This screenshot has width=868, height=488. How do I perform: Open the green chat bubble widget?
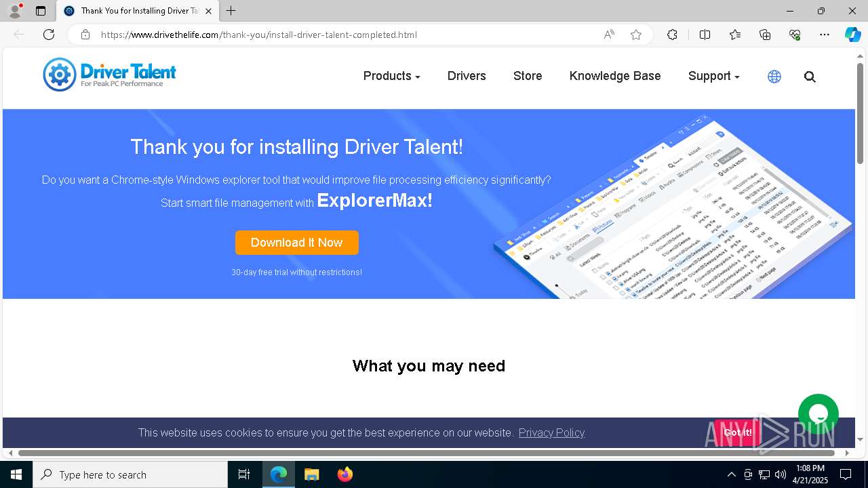[818, 414]
